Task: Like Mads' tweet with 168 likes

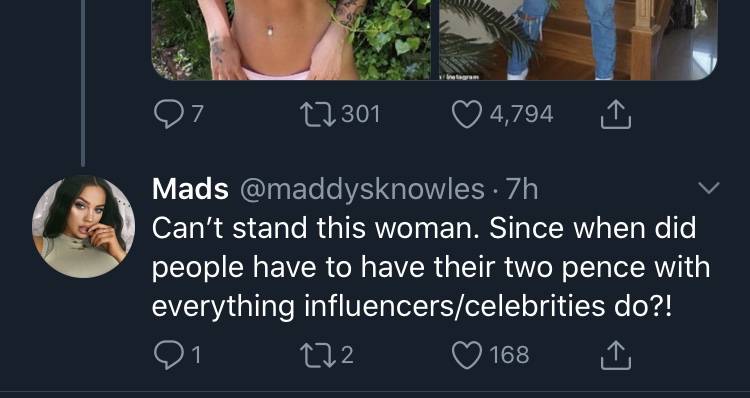Action: click(466, 356)
